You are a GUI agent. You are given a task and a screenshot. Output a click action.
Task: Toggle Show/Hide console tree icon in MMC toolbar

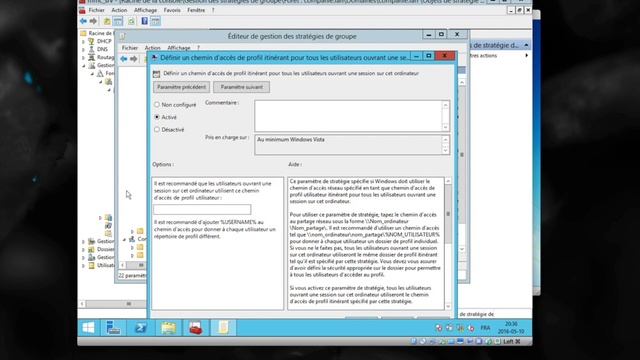tap(118, 21)
